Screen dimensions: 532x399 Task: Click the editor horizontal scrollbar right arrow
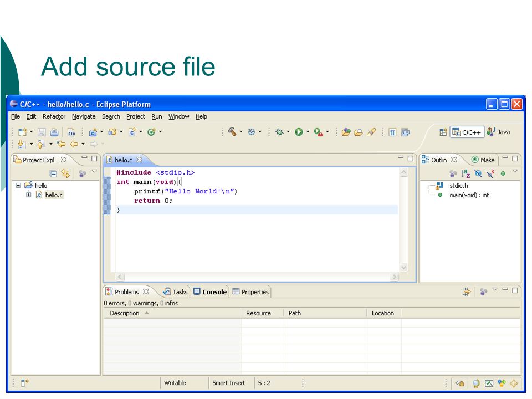394,277
